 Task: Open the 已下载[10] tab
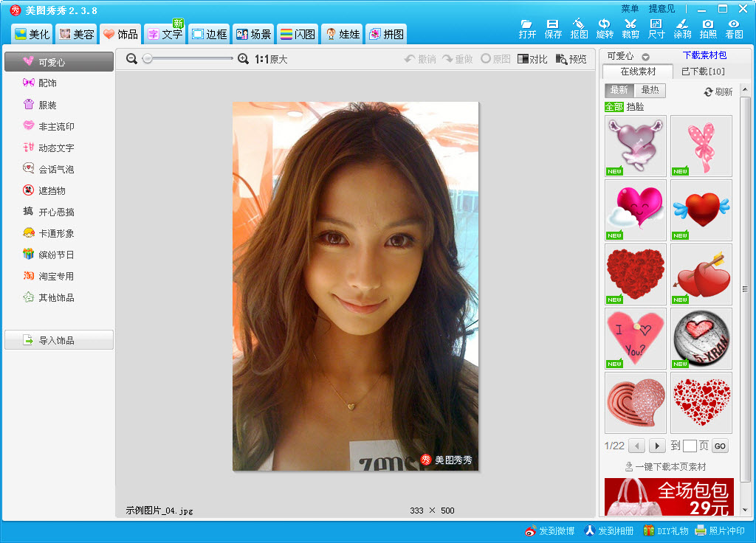702,72
